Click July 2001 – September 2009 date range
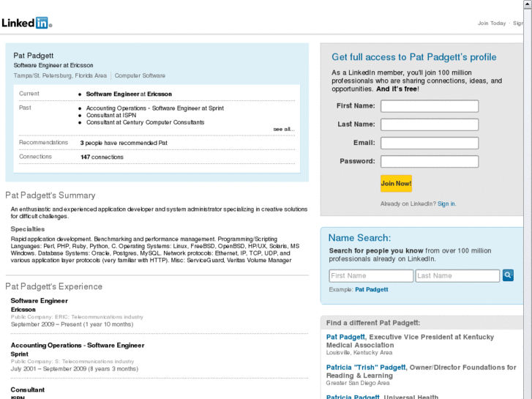Screen dimensions: 532x399 75,369
